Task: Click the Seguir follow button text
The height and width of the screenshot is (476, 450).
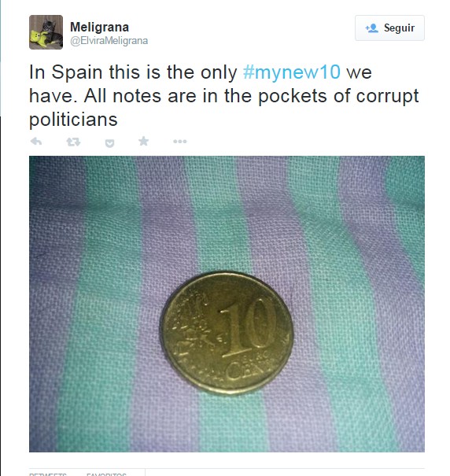Action: tap(399, 28)
